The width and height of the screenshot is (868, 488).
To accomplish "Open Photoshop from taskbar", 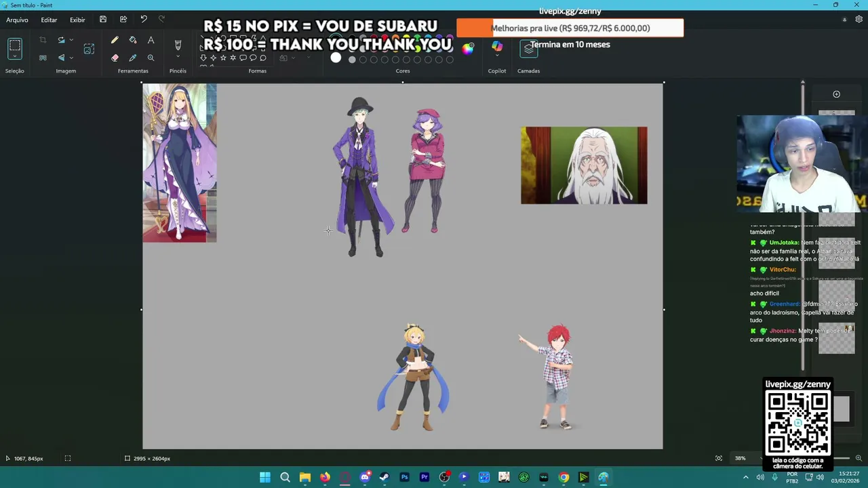I will pos(404,477).
